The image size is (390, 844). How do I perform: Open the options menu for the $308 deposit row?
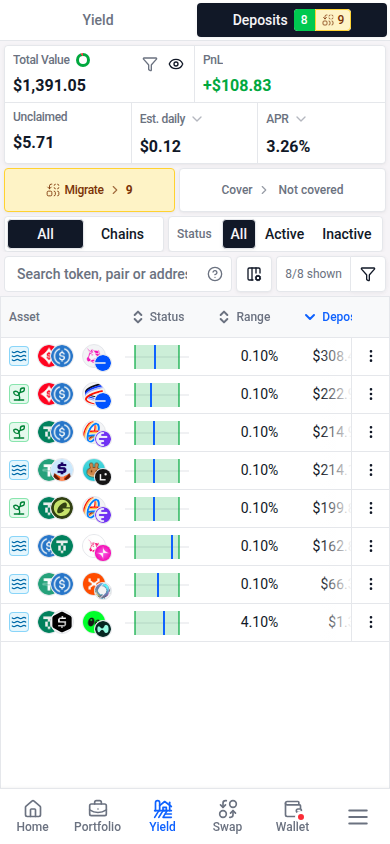tap(371, 356)
